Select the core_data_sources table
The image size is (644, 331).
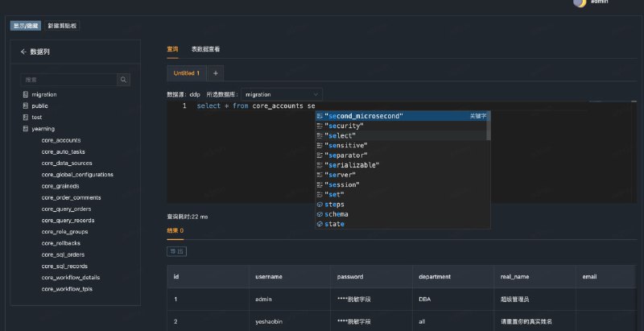click(67, 163)
